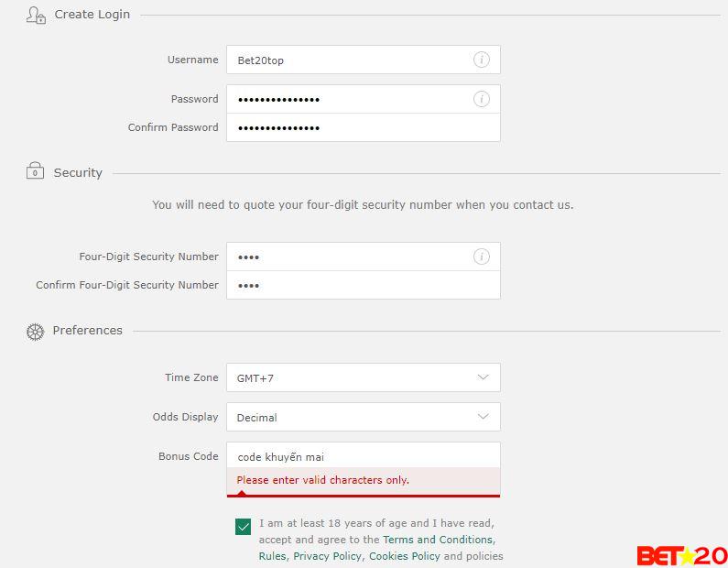This screenshot has height=568, width=728.
Task: Open the Rules link
Action: point(272,556)
